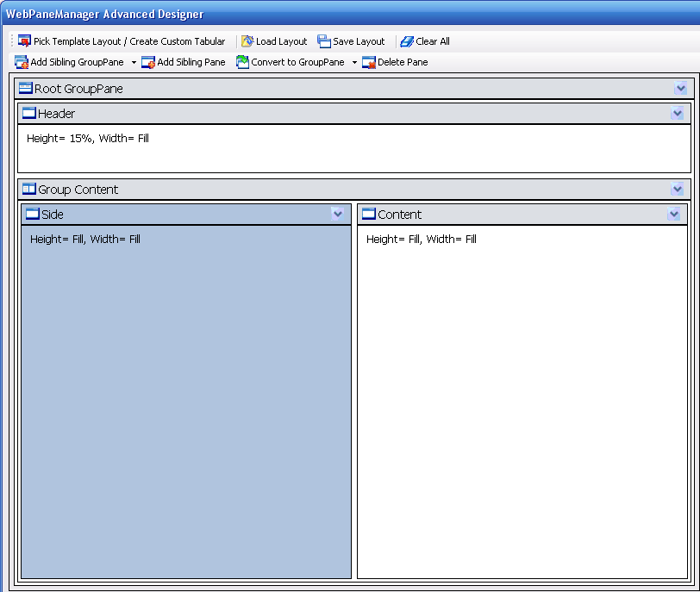Image resolution: width=700 pixels, height=592 pixels.
Task: Select the Content pane body area
Action: click(522, 405)
